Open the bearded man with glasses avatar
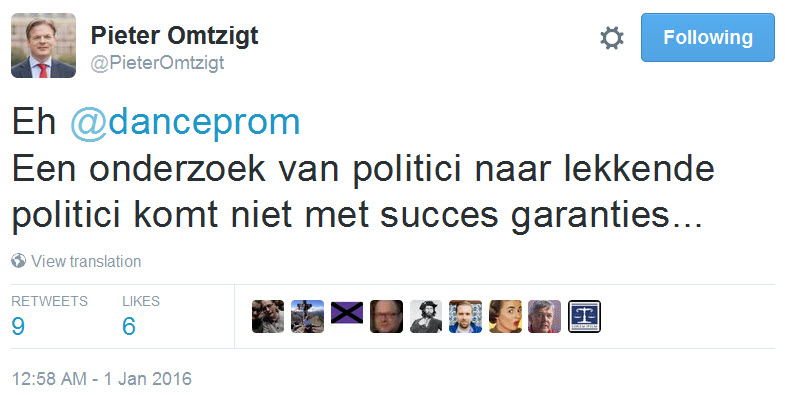Image resolution: width=785 pixels, height=395 pixels. tap(386, 316)
